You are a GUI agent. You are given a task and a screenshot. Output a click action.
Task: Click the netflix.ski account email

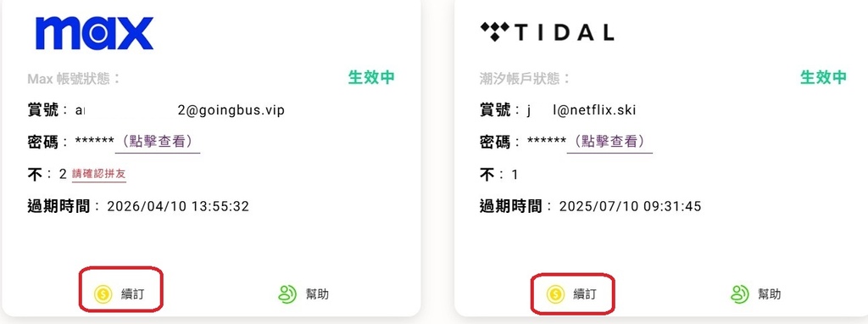581,110
